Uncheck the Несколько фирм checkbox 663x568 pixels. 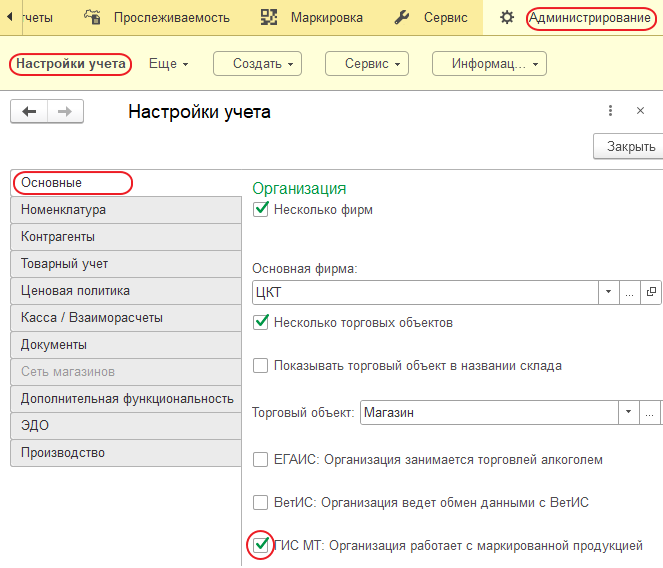262,209
